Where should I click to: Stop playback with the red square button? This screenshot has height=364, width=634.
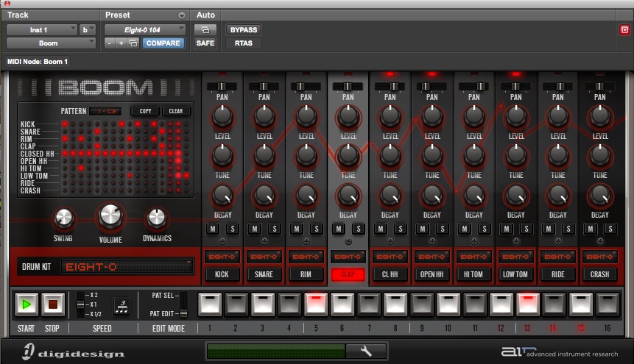(53, 304)
